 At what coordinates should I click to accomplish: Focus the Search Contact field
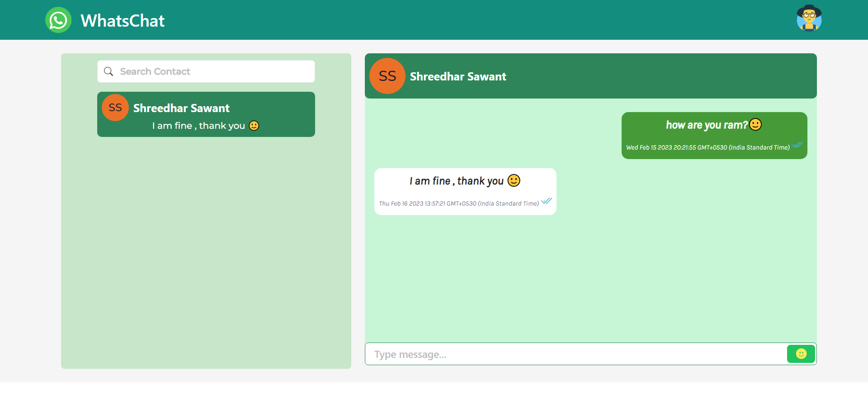coord(206,71)
